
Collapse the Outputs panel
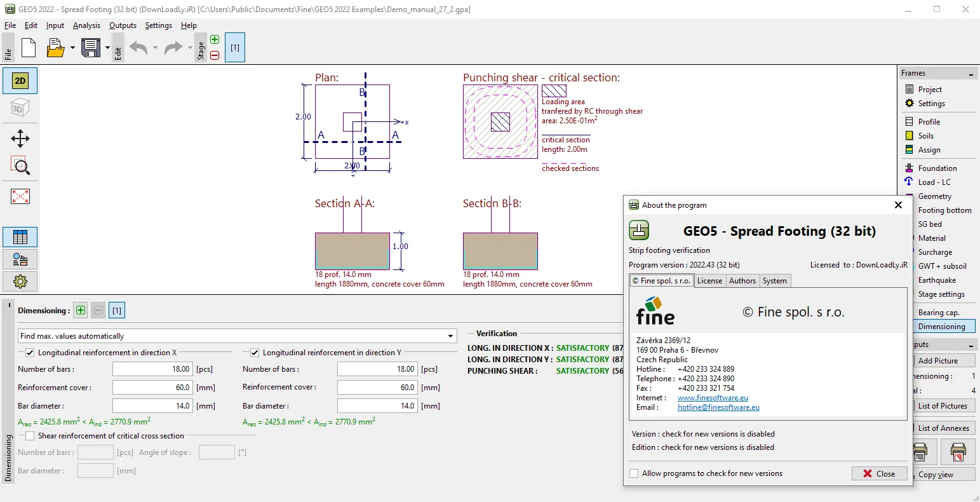pyautogui.click(x=970, y=345)
